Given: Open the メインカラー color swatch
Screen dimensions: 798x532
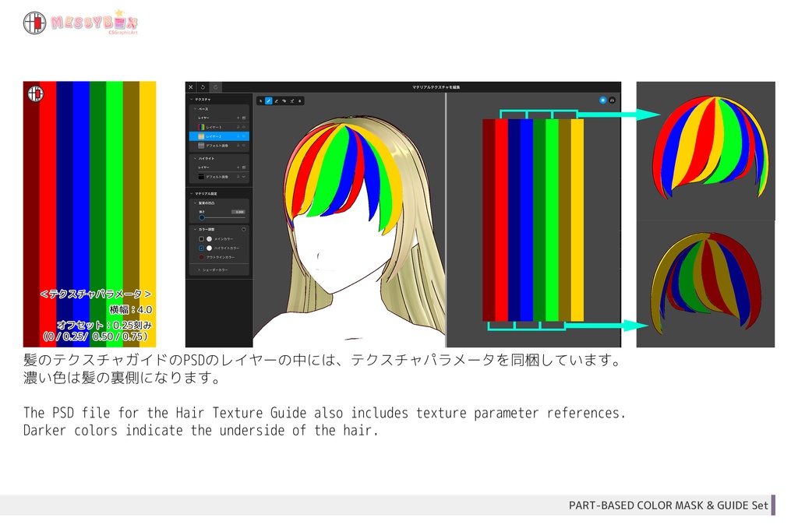Looking at the screenshot, I should pos(209,239).
